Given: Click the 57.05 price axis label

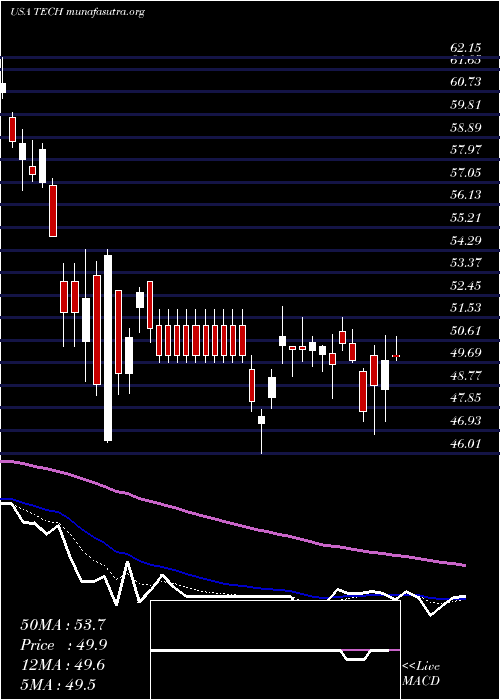Looking at the screenshot, I should (465, 172).
